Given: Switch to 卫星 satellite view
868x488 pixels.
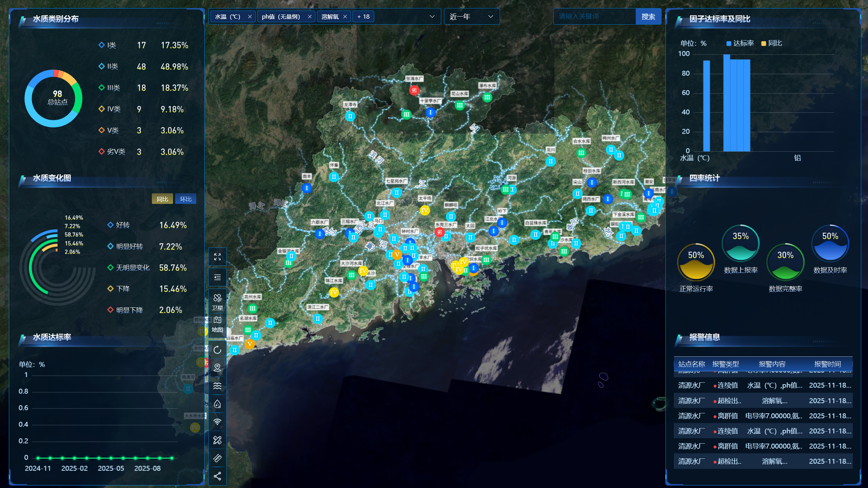Looking at the screenshot, I should (217, 302).
